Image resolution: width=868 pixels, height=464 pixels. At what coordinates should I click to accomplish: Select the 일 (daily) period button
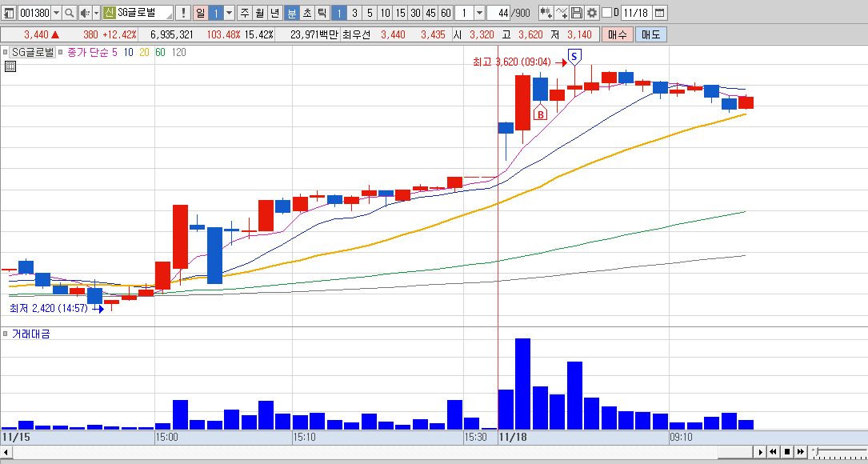[200, 13]
